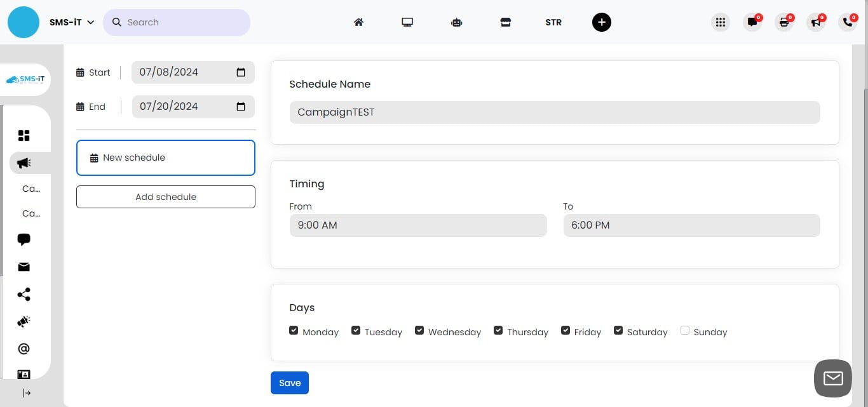The height and width of the screenshot is (407, 868).
Task: Open the apps grid icon
Action: (720, 22)
